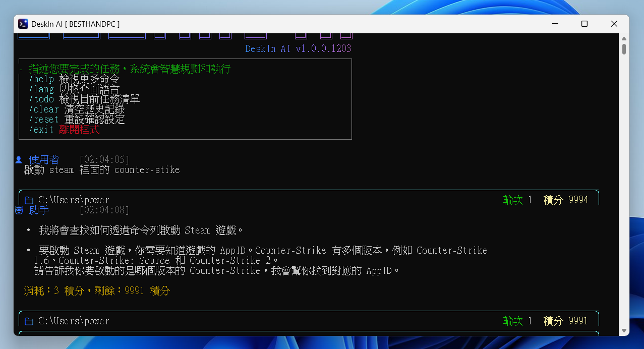Click the 輪次 1 label beside 積分 9991
This screenshot has height=349, width=644.
518,321
